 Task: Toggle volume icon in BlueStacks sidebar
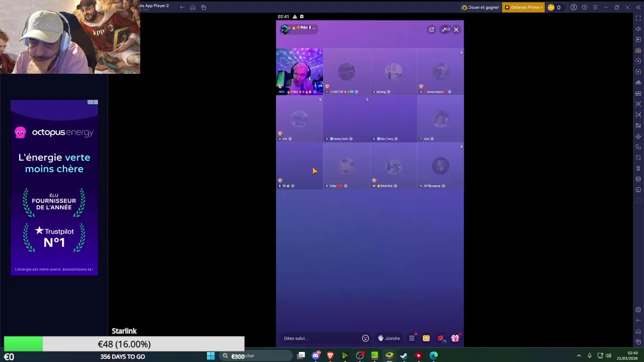click(x=638, y=29)
